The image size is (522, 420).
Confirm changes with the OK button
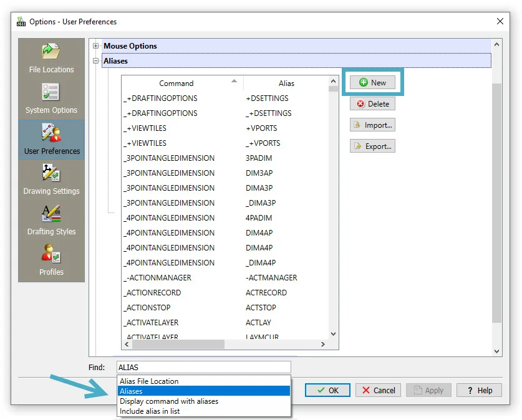tap(327, 390)
